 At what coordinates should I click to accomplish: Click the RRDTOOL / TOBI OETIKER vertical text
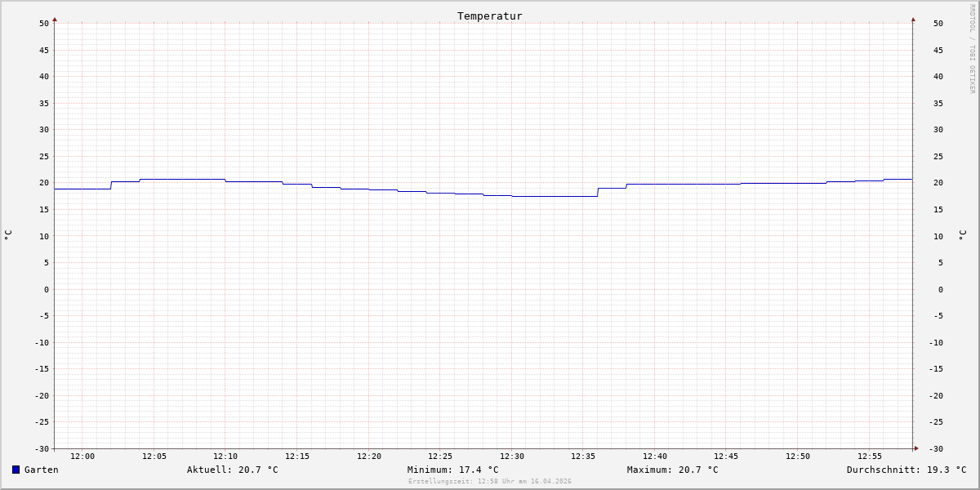(972, 49)
